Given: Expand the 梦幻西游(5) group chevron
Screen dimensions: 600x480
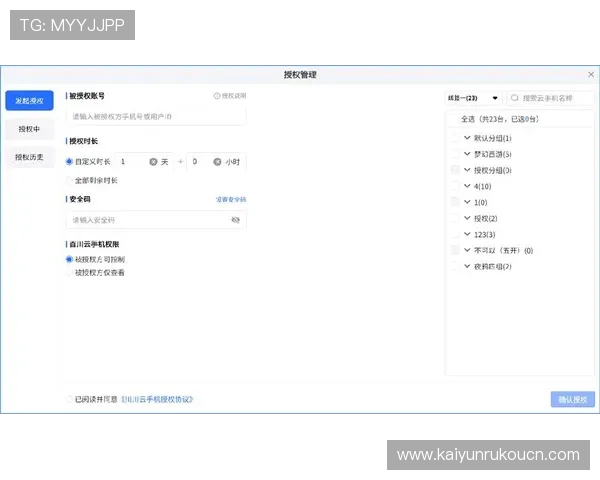Looking at the screenshot, I should point(467,154).
